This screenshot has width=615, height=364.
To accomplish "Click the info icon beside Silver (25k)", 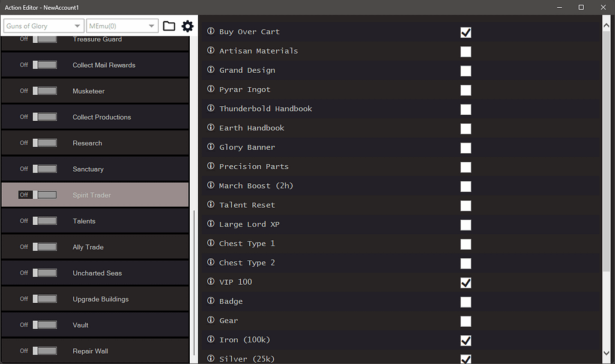I will click(x=210, y=359).
